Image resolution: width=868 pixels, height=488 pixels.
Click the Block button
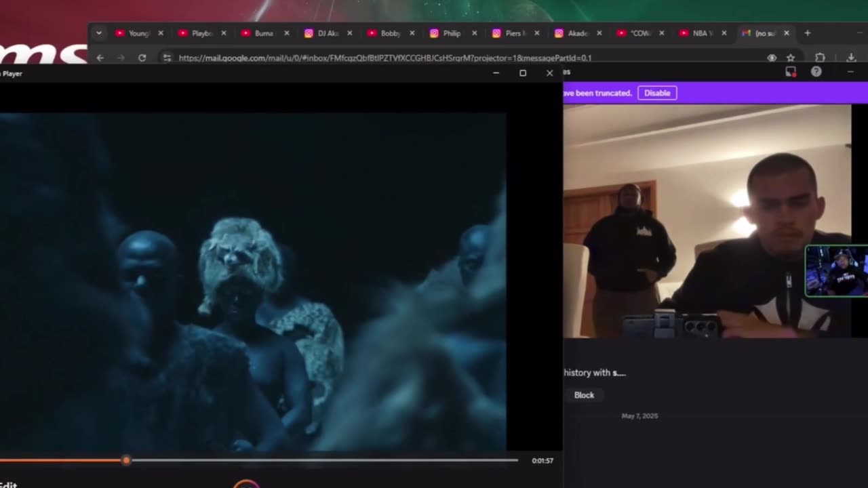click(584, 395)
